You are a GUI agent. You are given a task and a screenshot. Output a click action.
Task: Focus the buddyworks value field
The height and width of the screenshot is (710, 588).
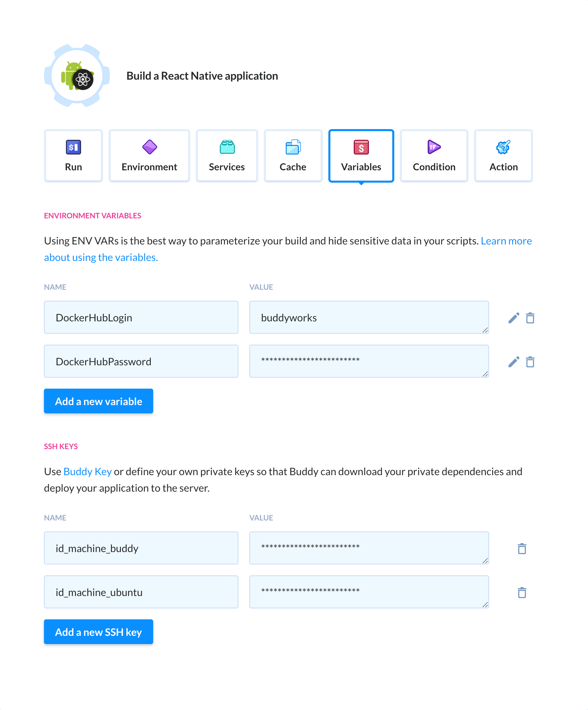[x=369, y=318]
